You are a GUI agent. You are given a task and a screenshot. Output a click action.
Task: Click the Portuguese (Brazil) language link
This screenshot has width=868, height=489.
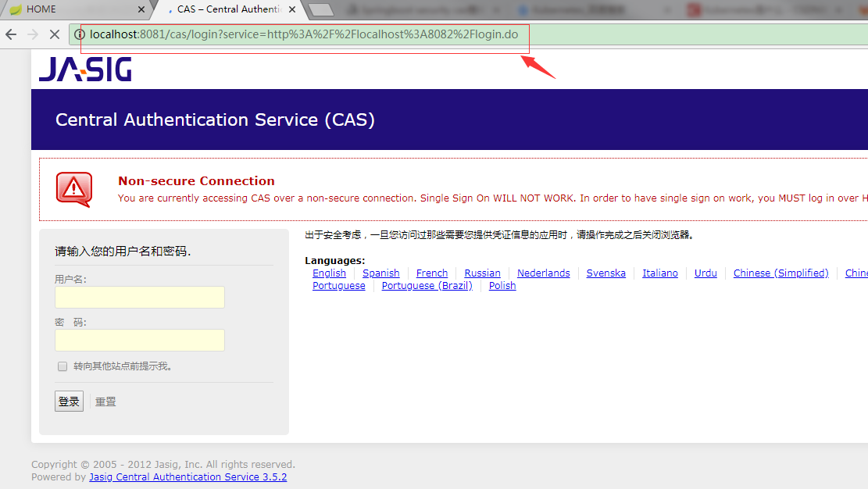point(427,286)
